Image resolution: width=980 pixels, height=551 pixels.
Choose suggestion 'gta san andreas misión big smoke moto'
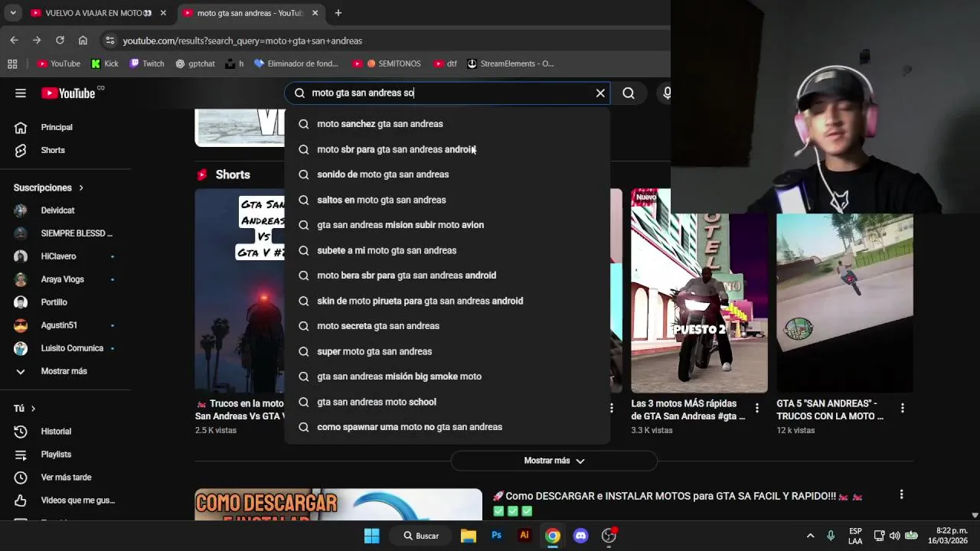[447, 377]
